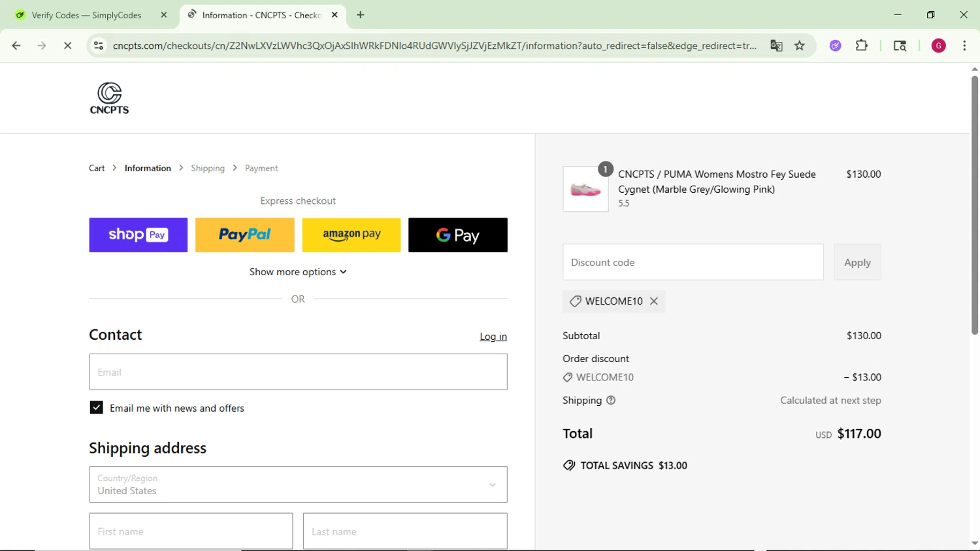Click the Puma Mostro shoe thumbnail

point(585,189)
